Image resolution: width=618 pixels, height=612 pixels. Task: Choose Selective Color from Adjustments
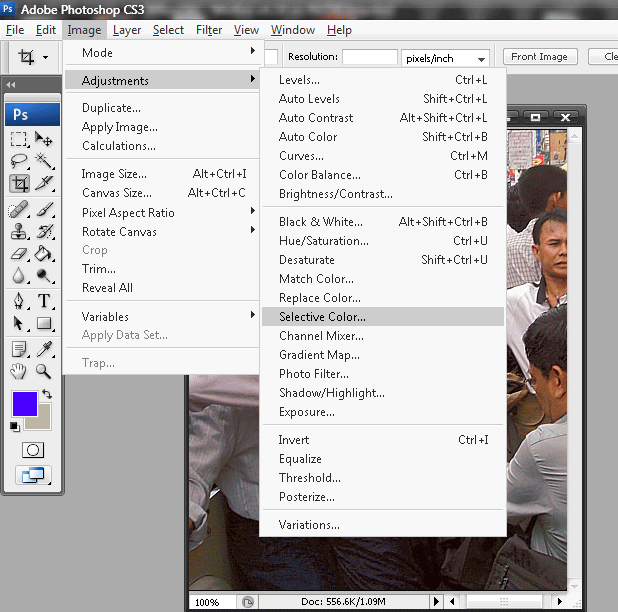(x=383, y=316)
